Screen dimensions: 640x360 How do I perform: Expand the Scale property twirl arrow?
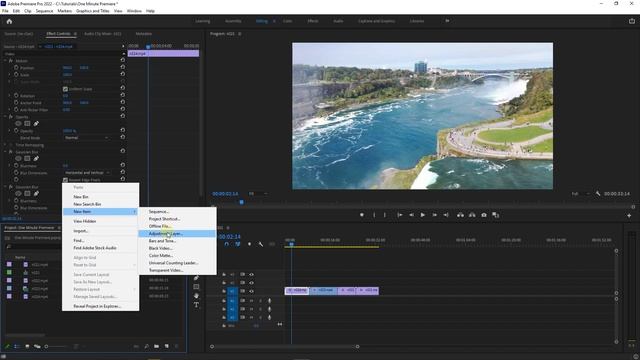coord(10,75)
